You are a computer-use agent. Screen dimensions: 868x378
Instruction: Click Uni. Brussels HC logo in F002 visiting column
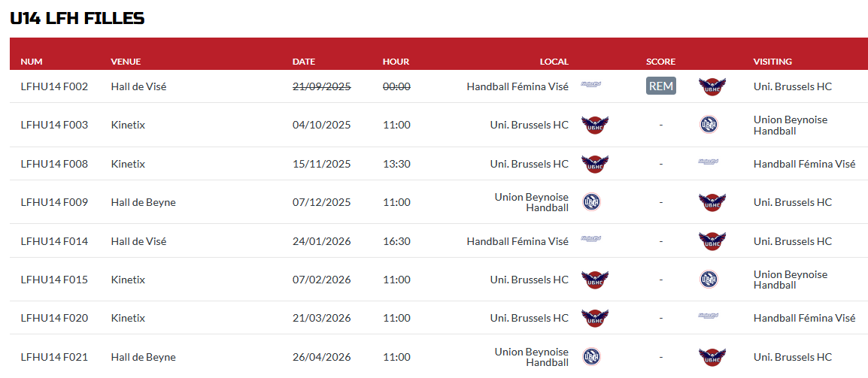point(712,86)
